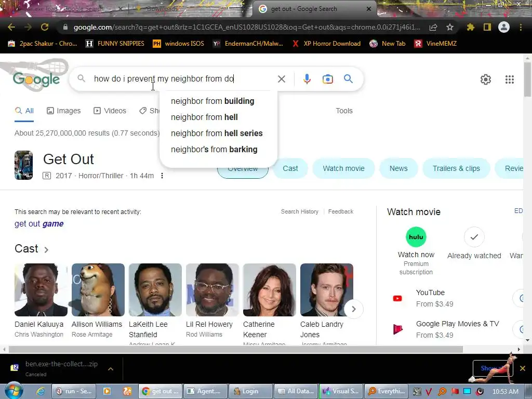
Task: Select the All results tab
Action: click(24, 111)
